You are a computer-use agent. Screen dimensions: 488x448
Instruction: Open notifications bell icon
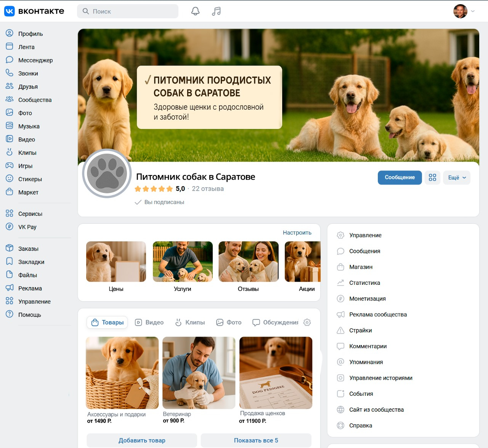195,11
